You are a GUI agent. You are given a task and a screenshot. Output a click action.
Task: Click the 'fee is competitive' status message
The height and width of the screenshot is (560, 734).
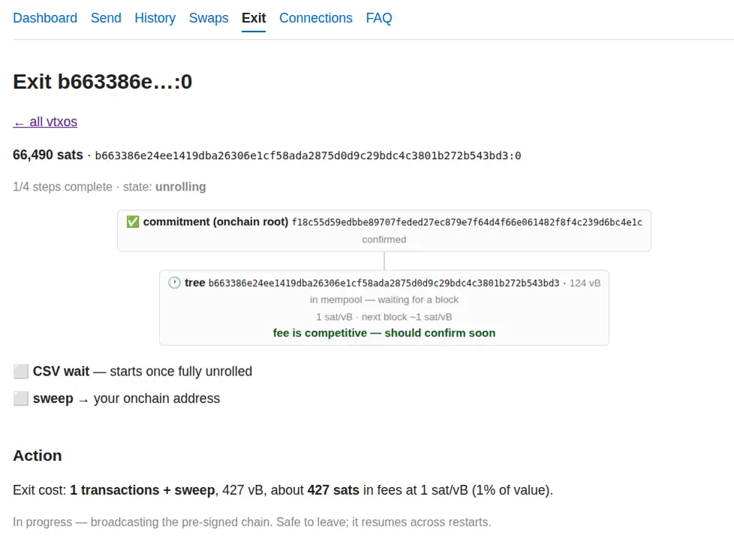pyautogui.click(x=384, y=333)
